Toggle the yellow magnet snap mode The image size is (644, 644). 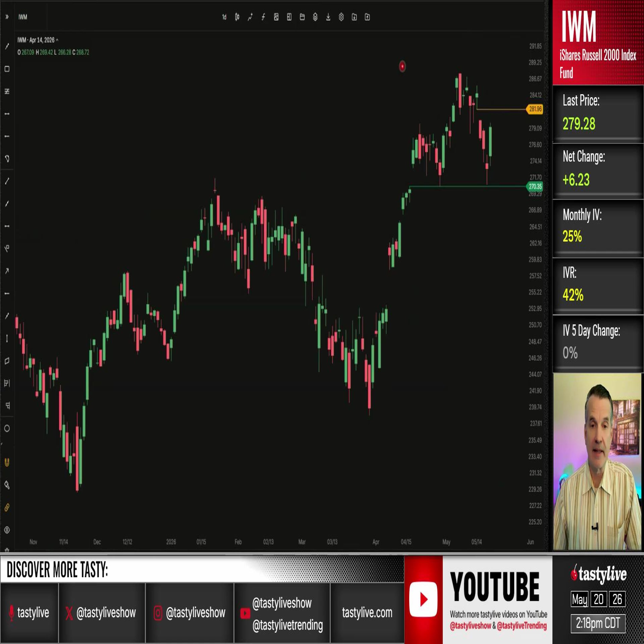pyautogui.click(x=7, y=462)
